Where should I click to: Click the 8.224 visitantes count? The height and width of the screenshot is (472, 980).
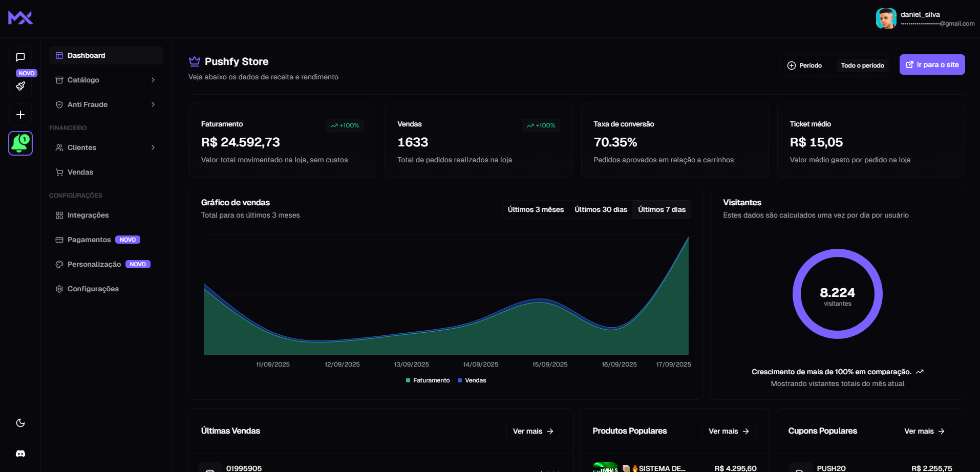[837, 293]
